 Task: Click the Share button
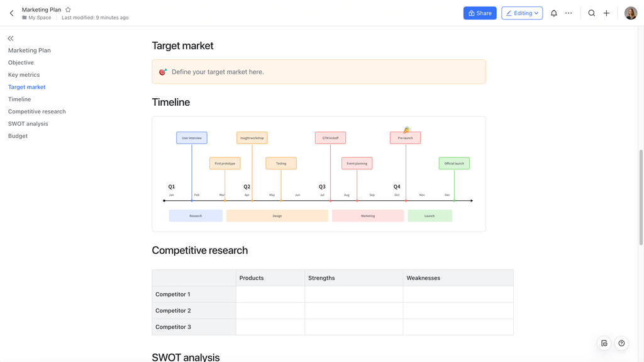(480, 13)
